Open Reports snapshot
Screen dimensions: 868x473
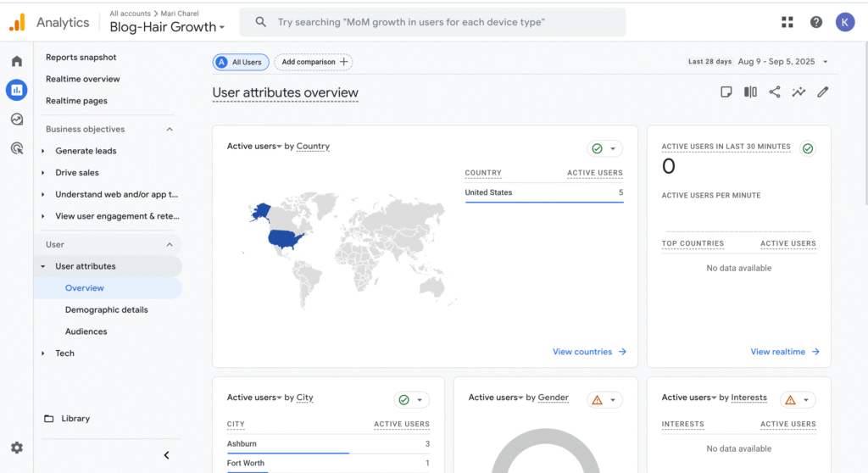(81, 57)
